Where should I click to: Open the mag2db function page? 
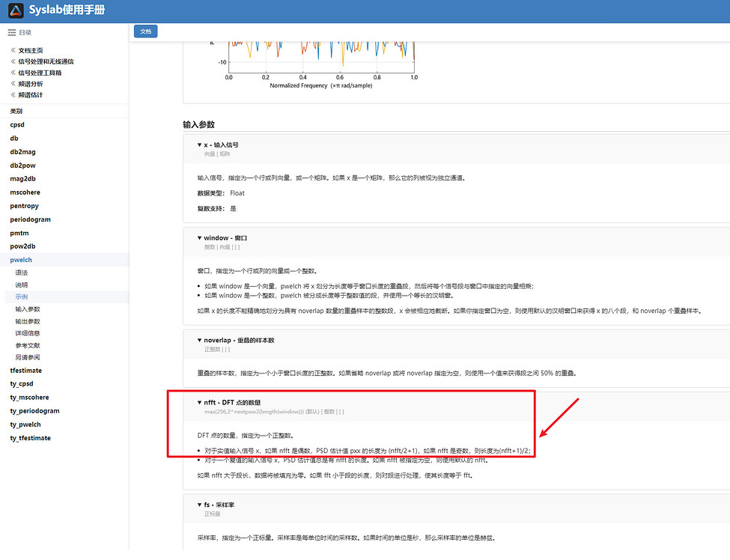[x=22, y=179]
